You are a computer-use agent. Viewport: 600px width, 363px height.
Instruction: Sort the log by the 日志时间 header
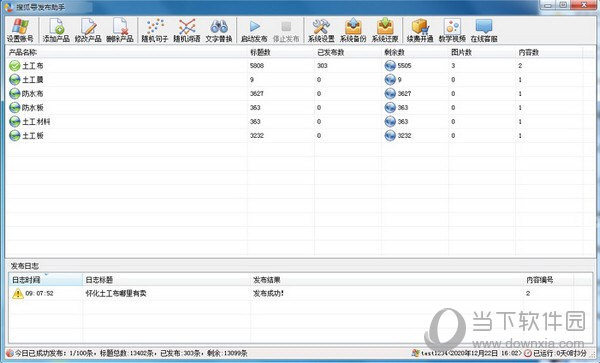point(46,280)
